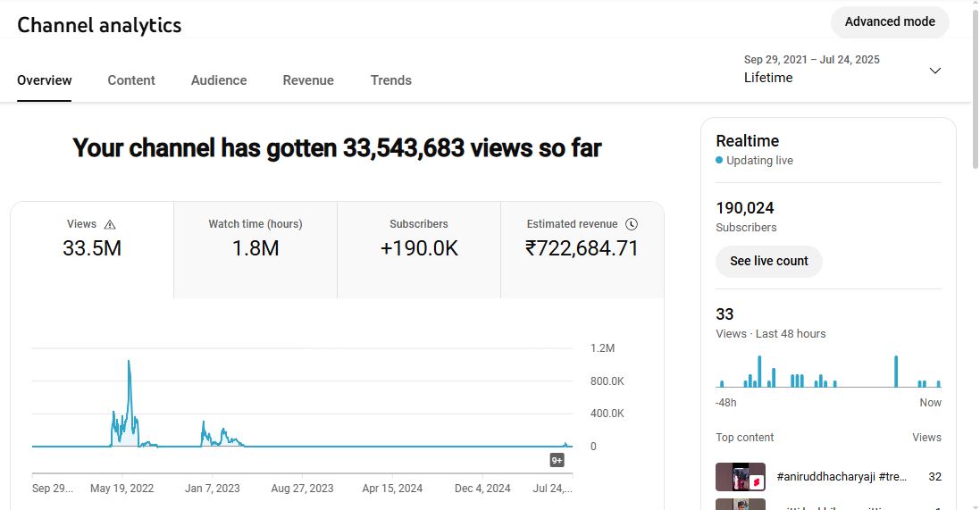The height and width of the screenshot is (510, 980).
Task: Click the Shorts icon on top video thumbnail
Action: tap(755, 481)
